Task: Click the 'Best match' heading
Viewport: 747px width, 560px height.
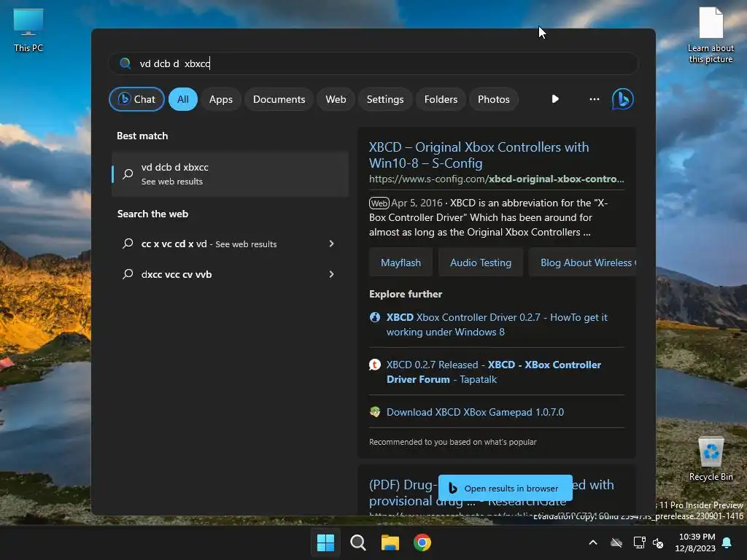Action: pos(142,136)
